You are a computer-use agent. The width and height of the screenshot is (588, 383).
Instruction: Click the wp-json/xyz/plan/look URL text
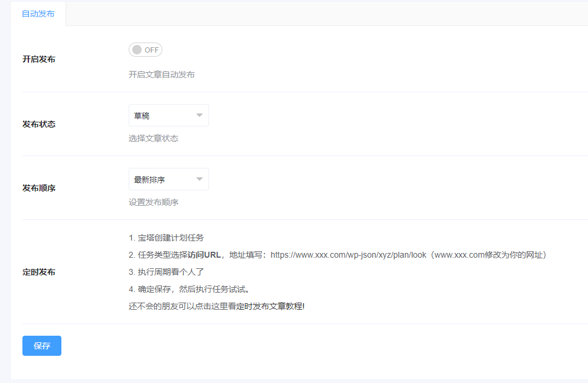click(348, 255)
